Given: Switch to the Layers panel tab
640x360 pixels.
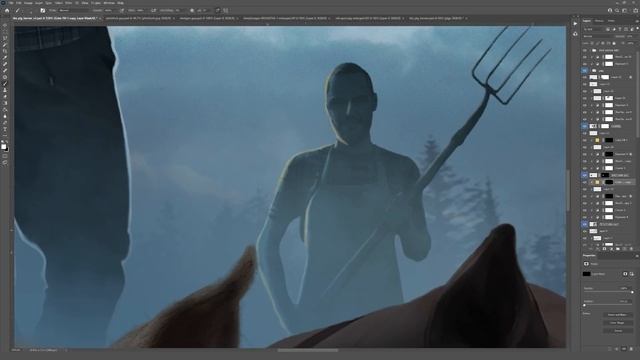Looking at the screenshot, I should [587, 20].
